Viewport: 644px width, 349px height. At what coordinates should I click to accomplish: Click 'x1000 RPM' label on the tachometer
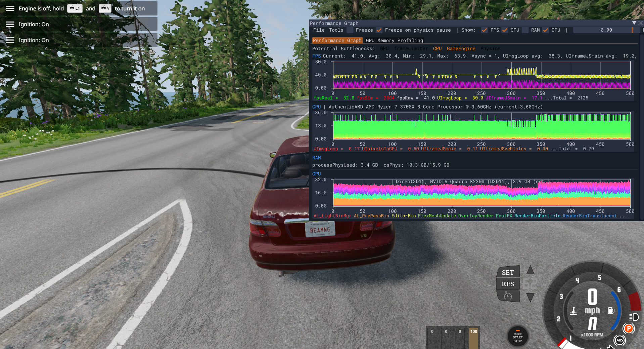coord(592,335)
